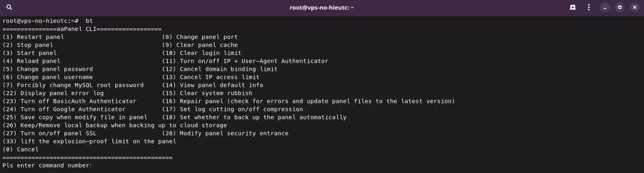
Task: Click the "(0) Cancel" option text
Action: coord(21,149)
